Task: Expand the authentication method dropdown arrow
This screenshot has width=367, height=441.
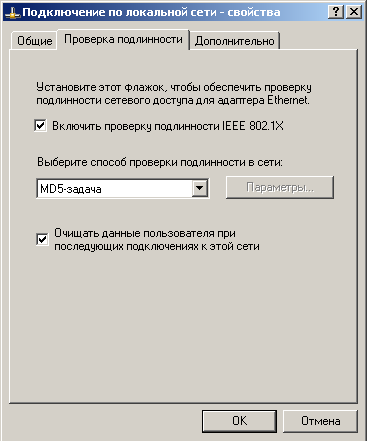Action: point(200,188)
